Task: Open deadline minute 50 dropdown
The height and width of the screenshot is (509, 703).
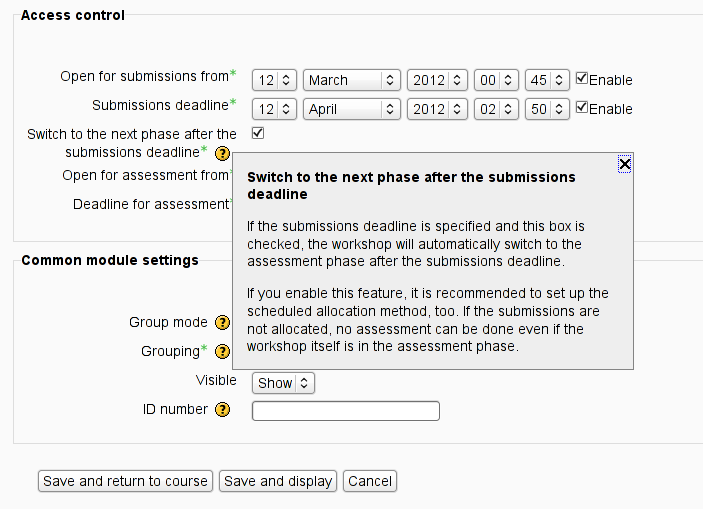Action: coord(547,109)
